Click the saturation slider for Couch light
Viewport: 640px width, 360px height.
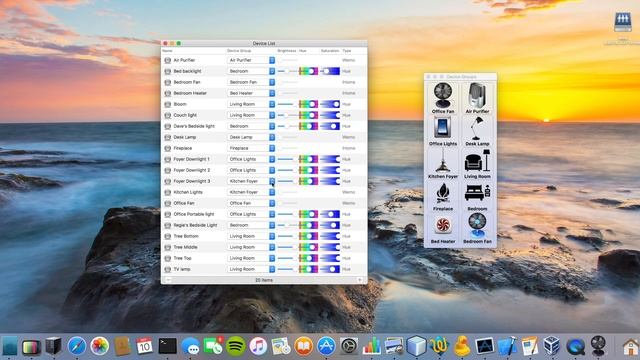[330, 115]
